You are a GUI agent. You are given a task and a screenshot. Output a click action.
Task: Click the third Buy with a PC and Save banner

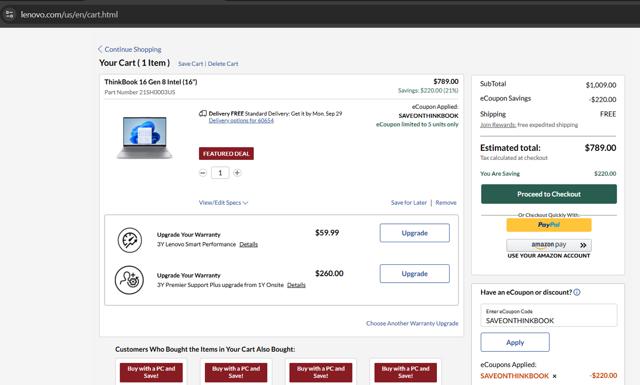(x=321, y=372)
